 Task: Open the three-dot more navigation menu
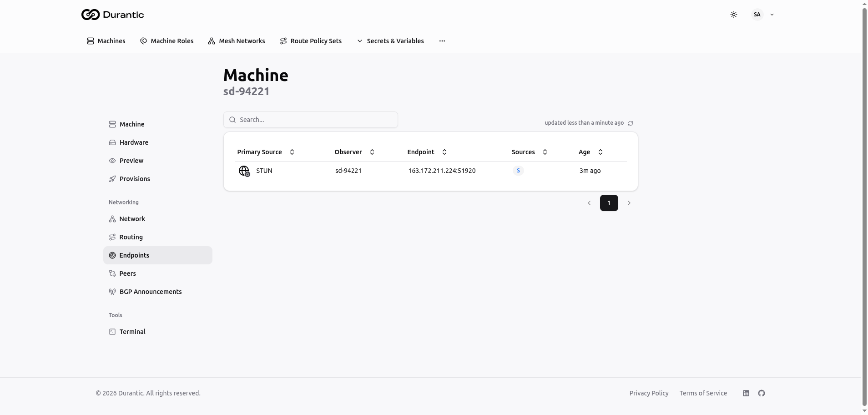442,41
